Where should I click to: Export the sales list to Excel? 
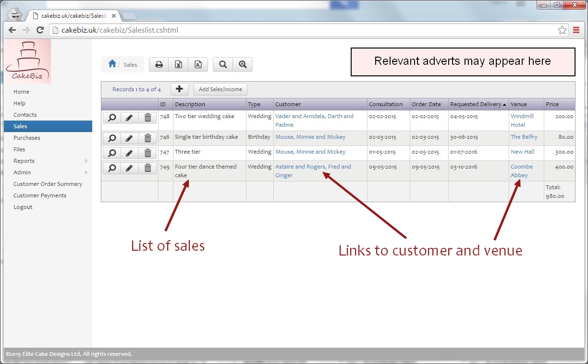179,64
